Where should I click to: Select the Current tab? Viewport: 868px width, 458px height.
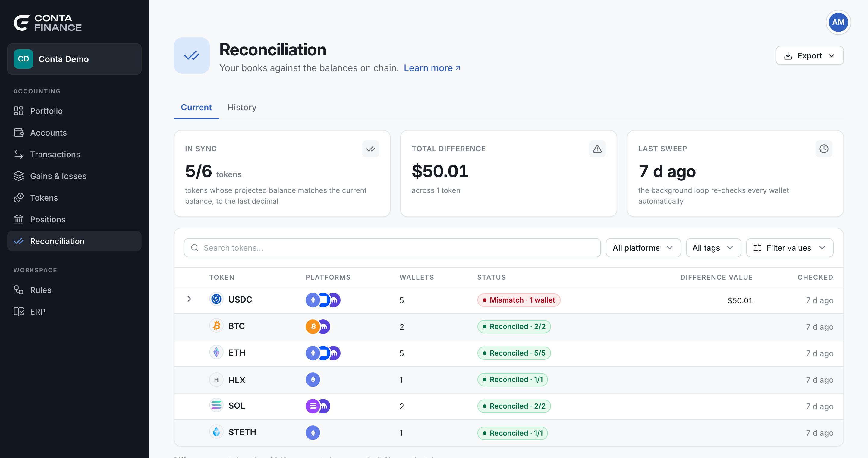point(196,108)
